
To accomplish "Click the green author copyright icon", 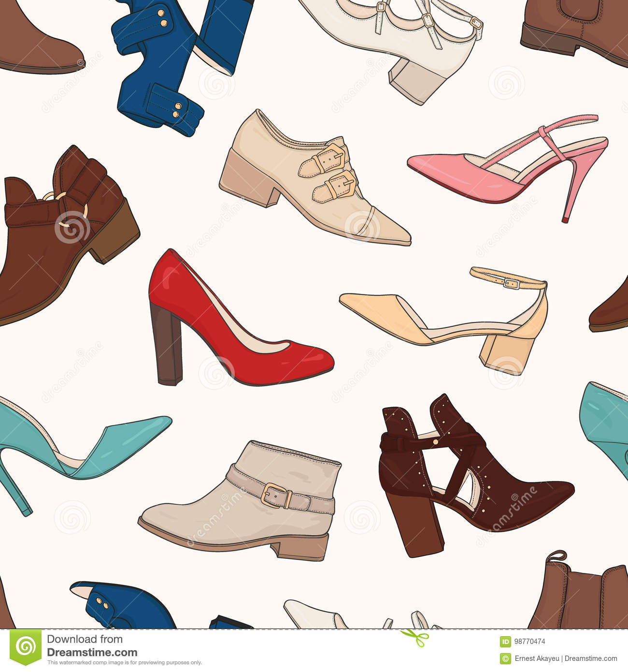I will [x=505, y=658].
